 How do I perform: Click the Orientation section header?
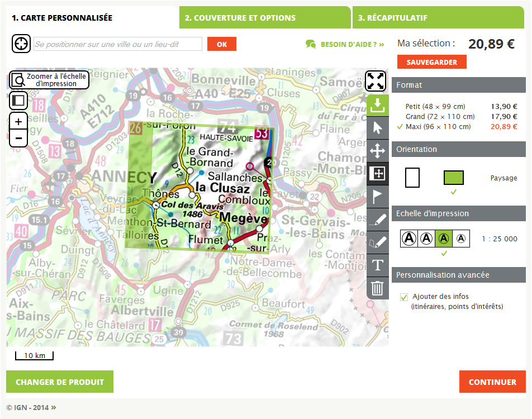tap(459, 149)
